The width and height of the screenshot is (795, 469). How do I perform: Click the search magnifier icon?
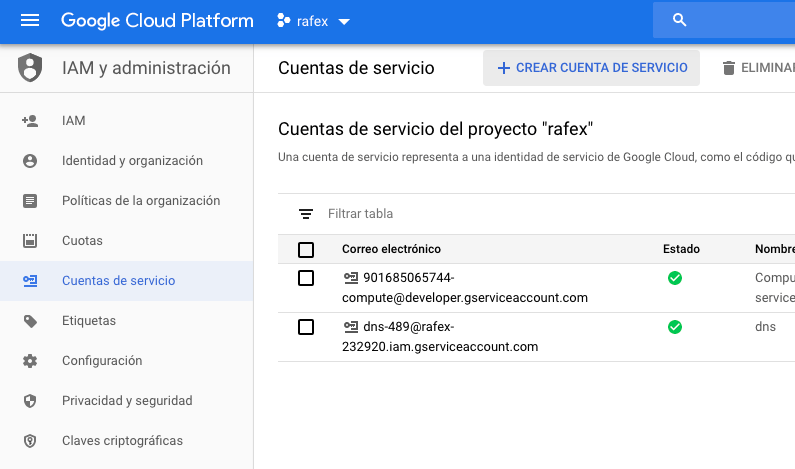pos(680,20)
